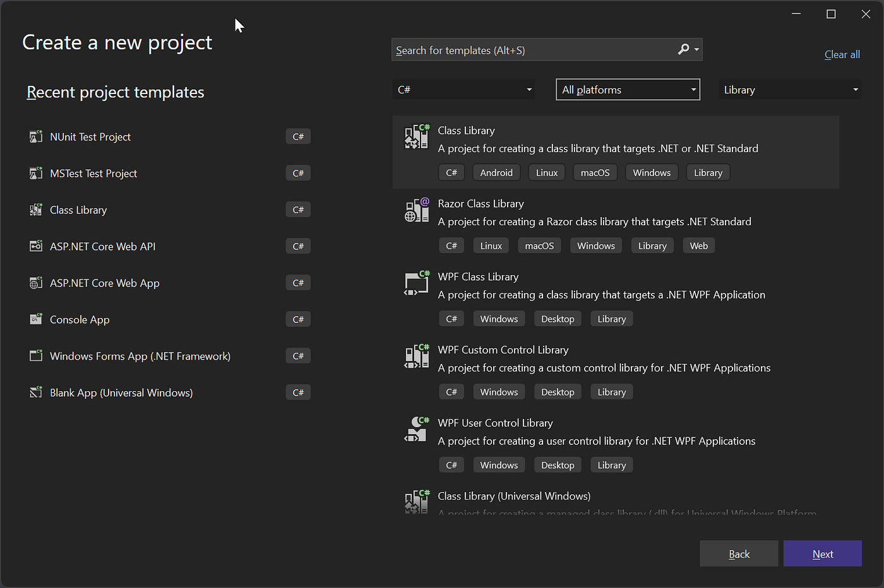Image resolution: width=884 pixels, height=588 pixels.
Task: Click the macOS tag under Class Library
Action: click(595, 172)
